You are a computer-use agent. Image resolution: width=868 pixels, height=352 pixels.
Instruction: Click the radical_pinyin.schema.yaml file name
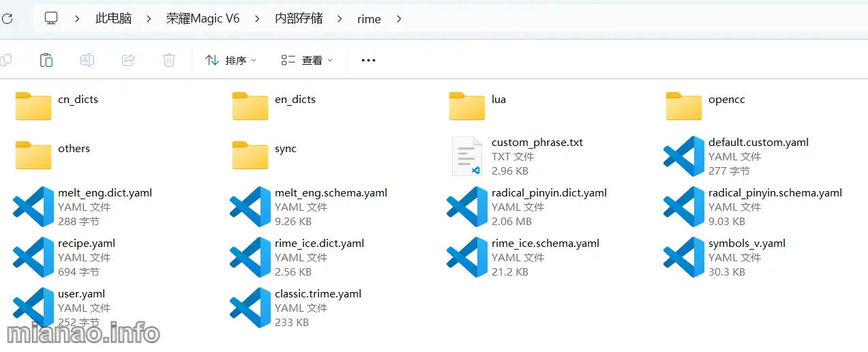point(775,193)
